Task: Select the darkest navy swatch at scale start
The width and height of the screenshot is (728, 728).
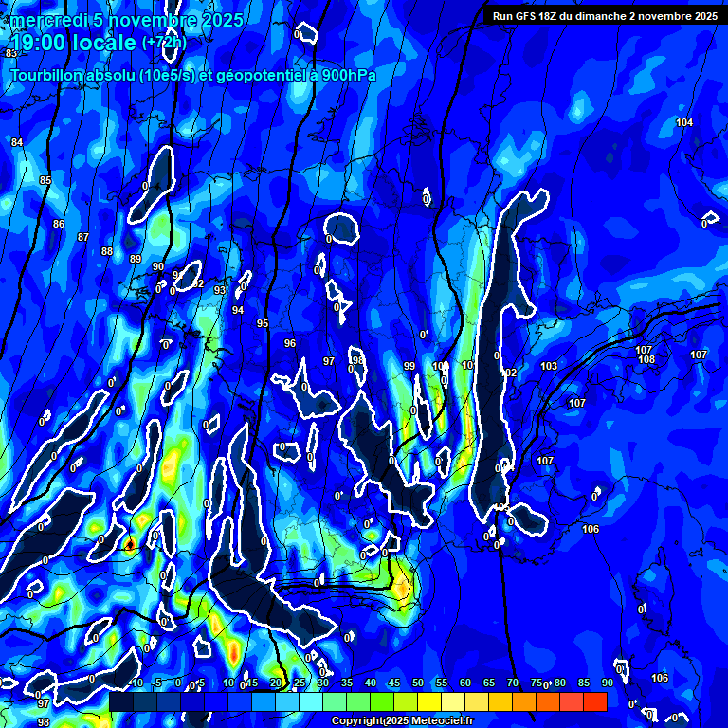Action: click(x=120, y=701)
